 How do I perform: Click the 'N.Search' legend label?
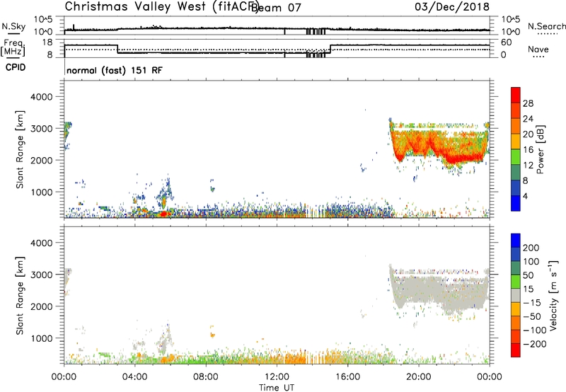pos(546,26)
